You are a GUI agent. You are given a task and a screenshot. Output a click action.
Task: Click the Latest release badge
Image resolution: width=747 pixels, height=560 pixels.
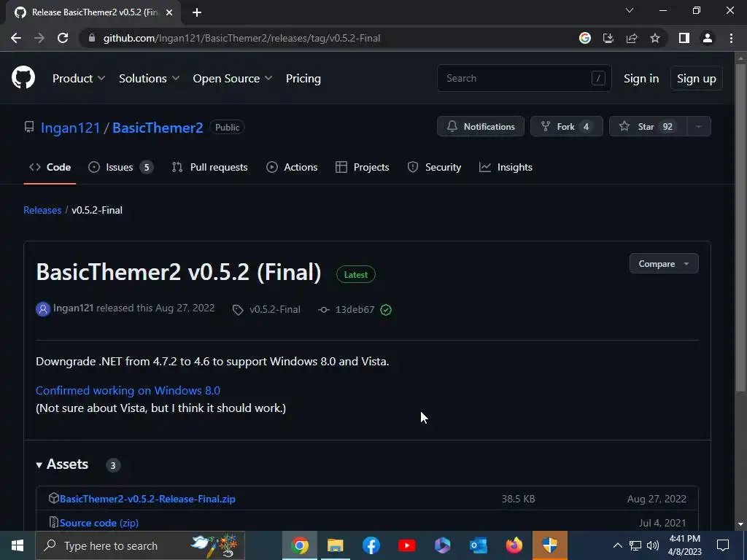(356, 275)
